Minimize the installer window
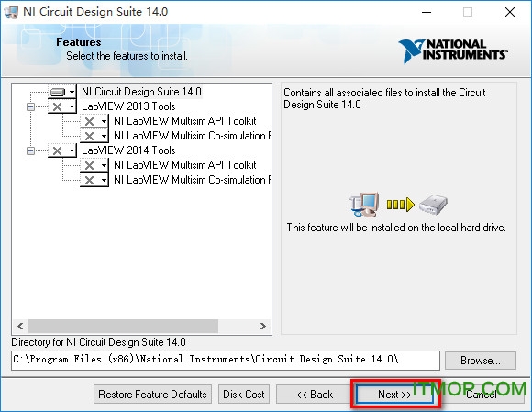This screenshot has height=412, width=532. (x=427, y=12)
